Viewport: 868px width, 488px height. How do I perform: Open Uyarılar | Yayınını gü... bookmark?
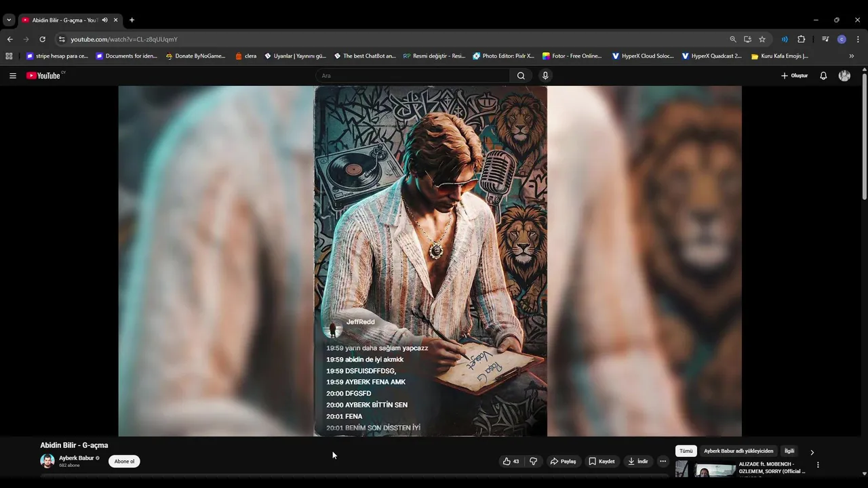pos(295,56)
